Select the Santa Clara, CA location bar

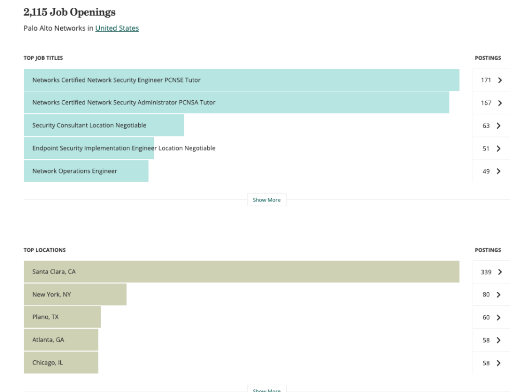(241, 272)
